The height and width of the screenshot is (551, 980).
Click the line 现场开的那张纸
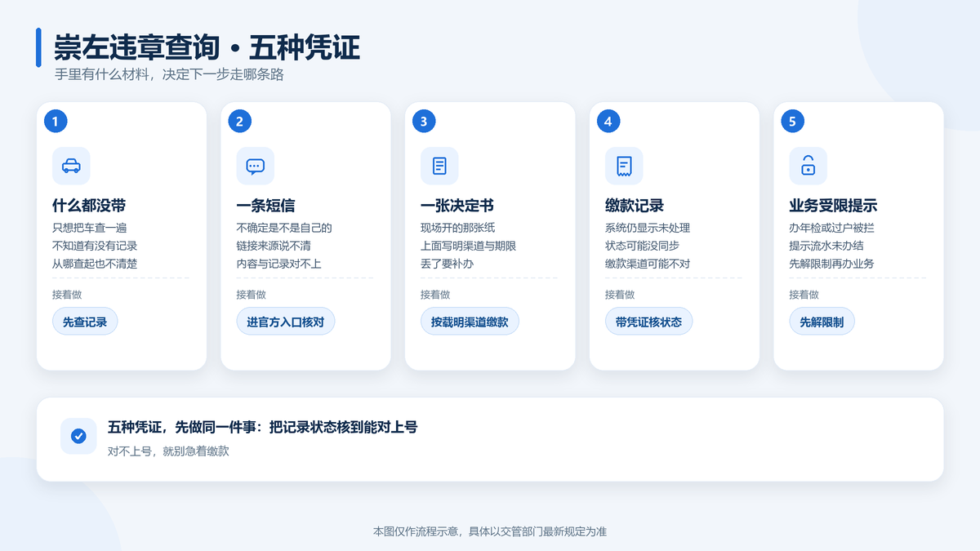coord(458,228)
